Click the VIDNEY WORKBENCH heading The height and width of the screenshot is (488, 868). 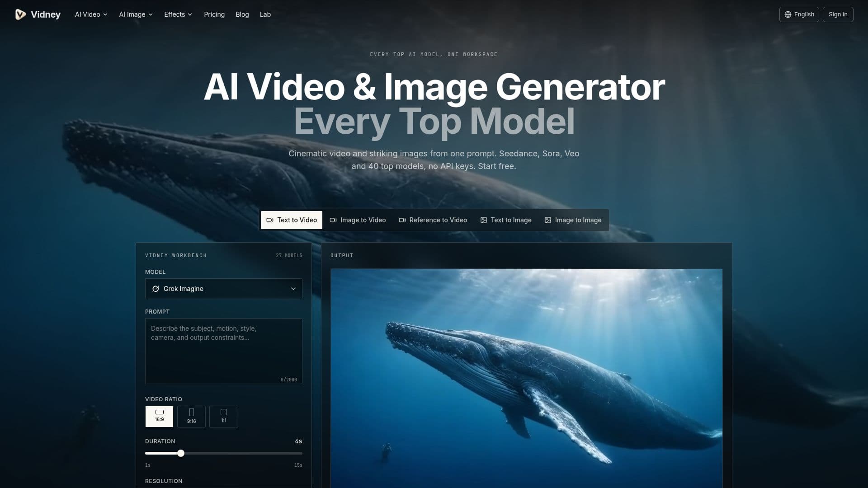tap(176, 256)
